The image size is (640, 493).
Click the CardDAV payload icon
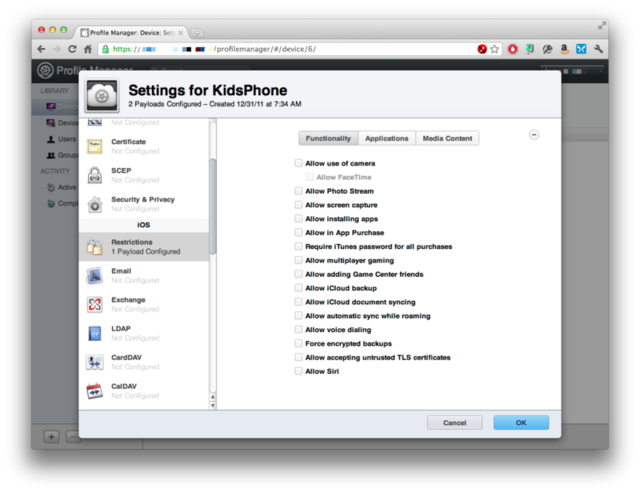[95, 362]
